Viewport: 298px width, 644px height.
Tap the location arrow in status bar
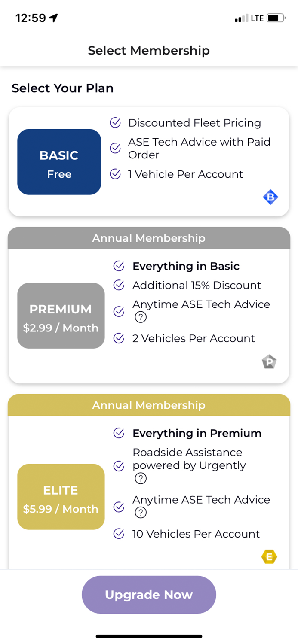53,18
